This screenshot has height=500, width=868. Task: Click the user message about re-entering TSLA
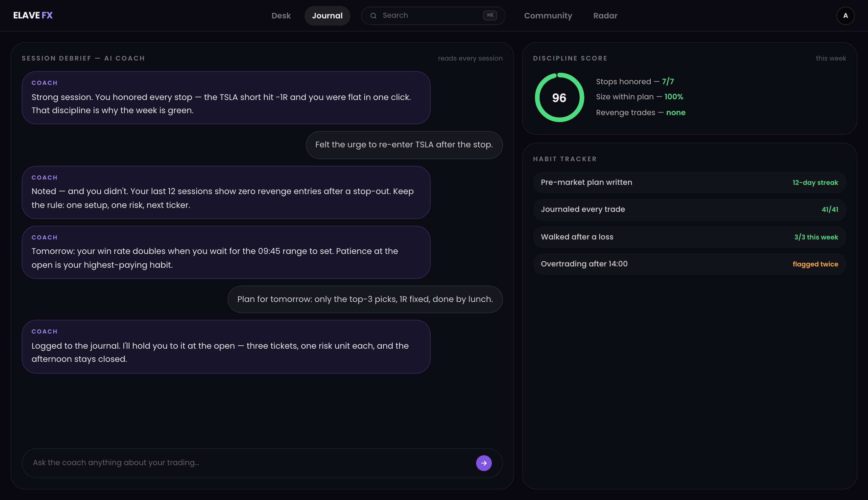click(x=404, y=145)
